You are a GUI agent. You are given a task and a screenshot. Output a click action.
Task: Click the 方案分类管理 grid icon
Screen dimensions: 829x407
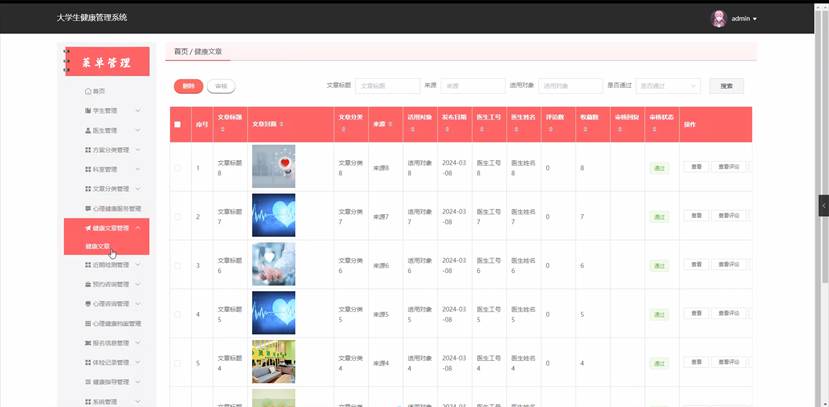coord(88,150)
